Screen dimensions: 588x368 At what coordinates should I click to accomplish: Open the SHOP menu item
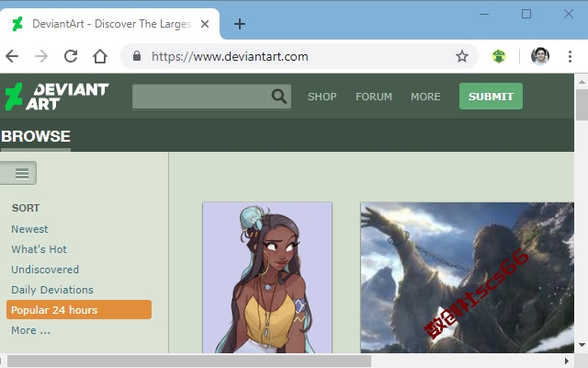322,97
